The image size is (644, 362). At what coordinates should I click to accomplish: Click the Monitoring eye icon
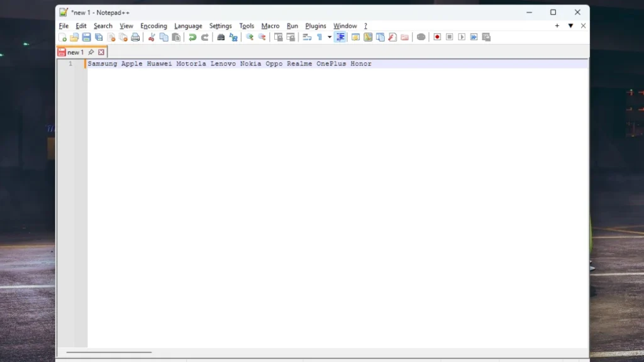(421, 37)
